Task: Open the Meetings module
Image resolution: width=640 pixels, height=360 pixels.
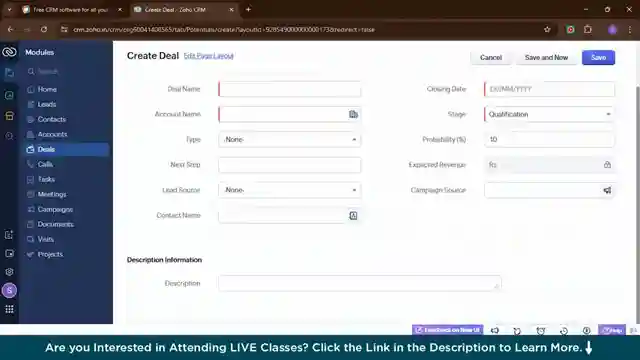Action: point(52,194)
